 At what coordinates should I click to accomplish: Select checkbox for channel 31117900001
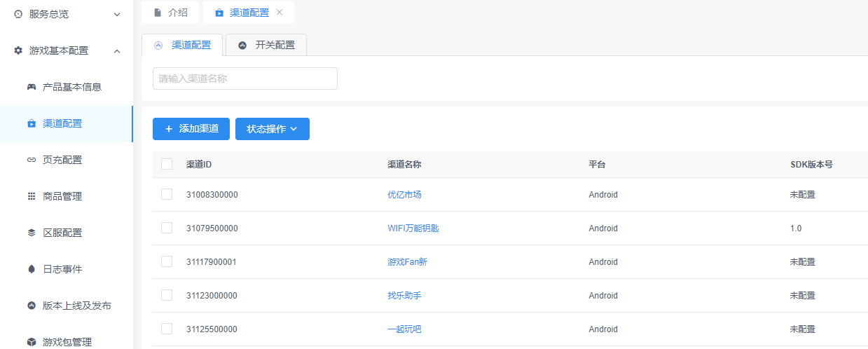167,261
